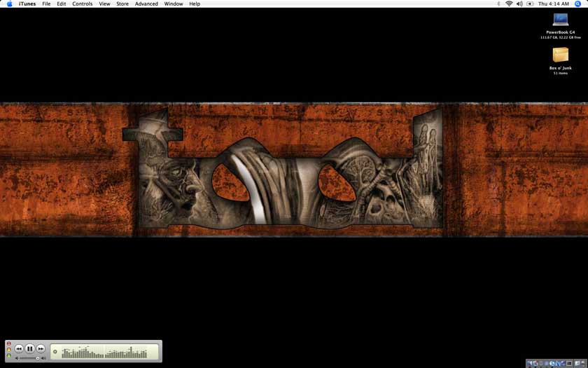This screenshot has height=368, width=588.
Task: Open the Store menu
Action: pyautogui.click(x=122, y=4)
